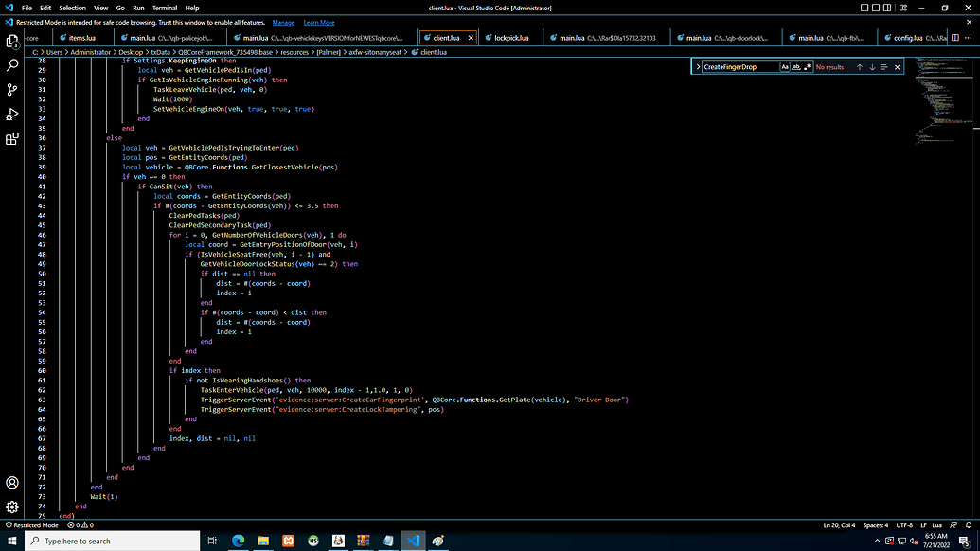Image resolution: width=980 pixels, height=551 pixels.
Task: Open the editor More Actions ellipsis menu
Action: (x=968, y=38)
